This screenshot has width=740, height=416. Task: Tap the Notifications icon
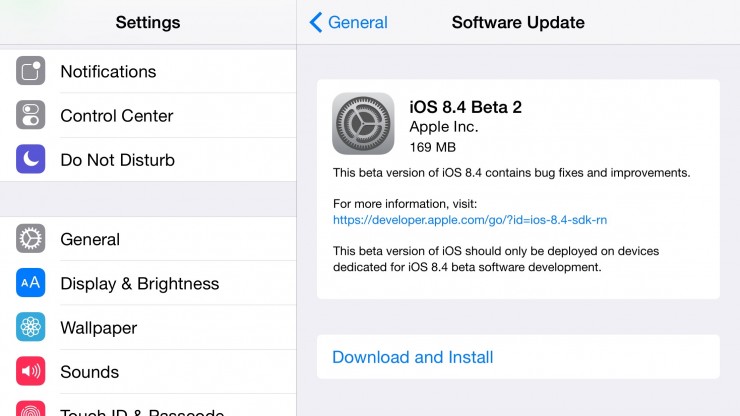click(x=31, y=72)
